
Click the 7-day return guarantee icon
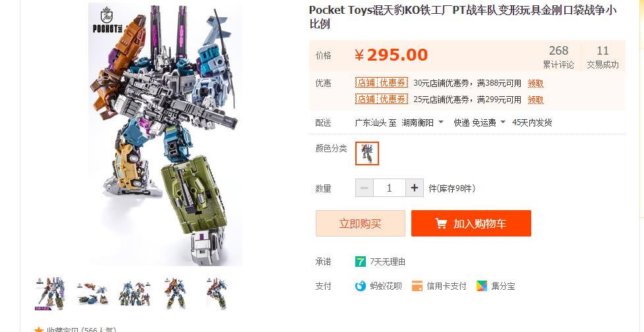point(360,262)
